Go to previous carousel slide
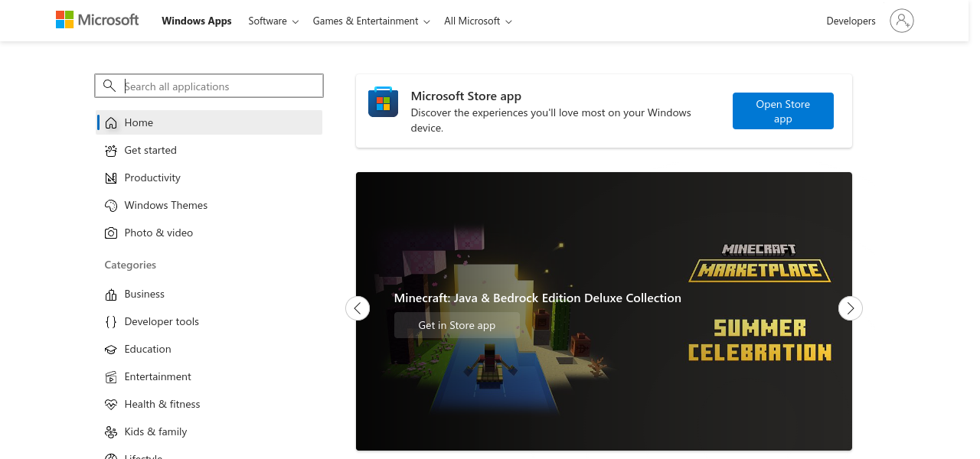 pos(358,308)
